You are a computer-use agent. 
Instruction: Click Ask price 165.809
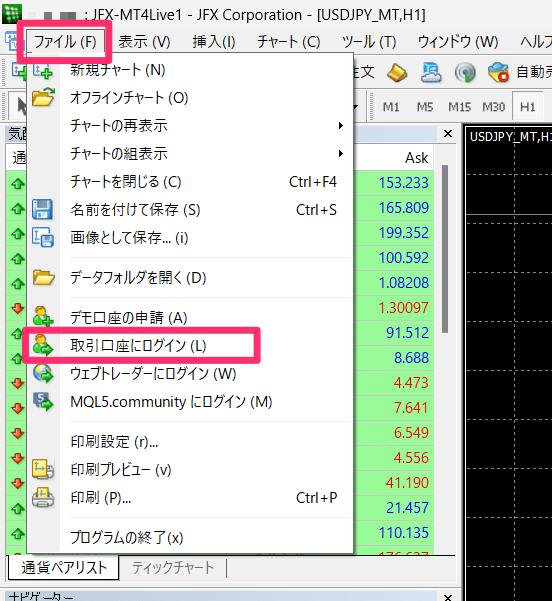pyautogui.click(x=404, y=207)
